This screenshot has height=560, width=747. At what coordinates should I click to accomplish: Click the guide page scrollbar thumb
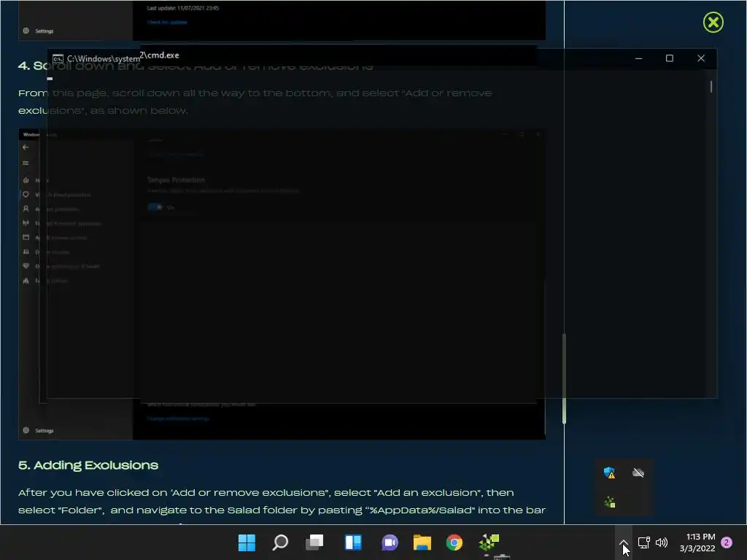tap(564, 378)
